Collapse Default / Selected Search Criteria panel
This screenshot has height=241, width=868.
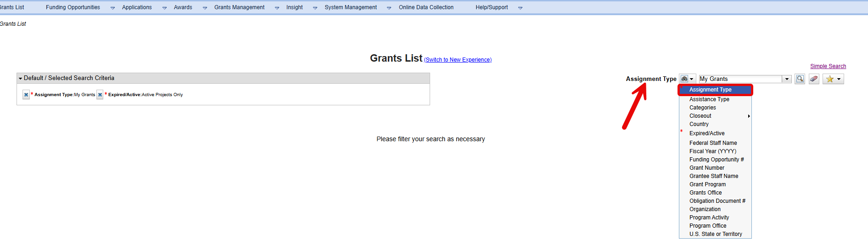(x=21, y=79)
